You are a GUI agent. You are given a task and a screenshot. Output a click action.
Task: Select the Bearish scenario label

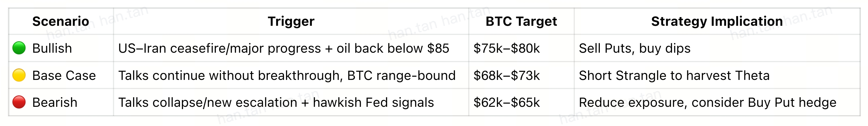click(55, 103)
